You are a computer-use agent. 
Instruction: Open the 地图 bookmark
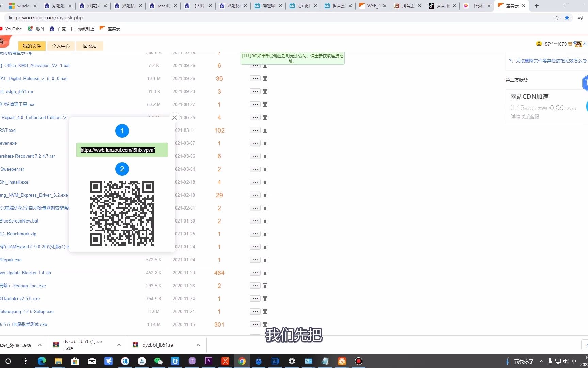pyautogui.click(x=36, y=29)
